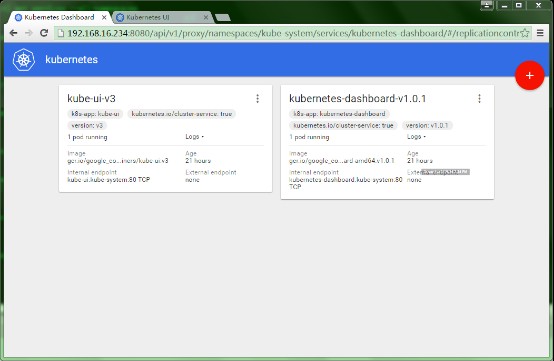Click the Kubernetes helm logo icon
The width and height of the screenshot is (554, 361).
click(x=24, y=60)
